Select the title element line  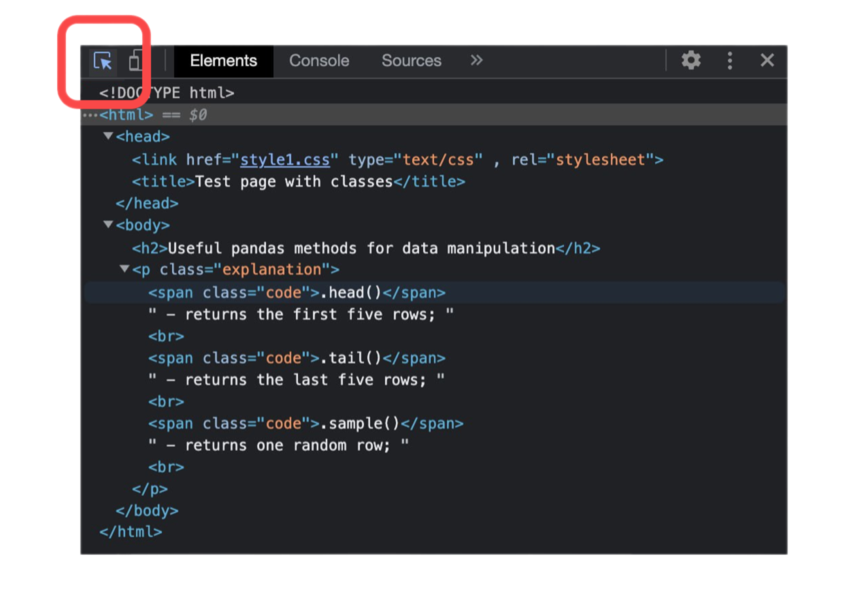tap(298, 182)
